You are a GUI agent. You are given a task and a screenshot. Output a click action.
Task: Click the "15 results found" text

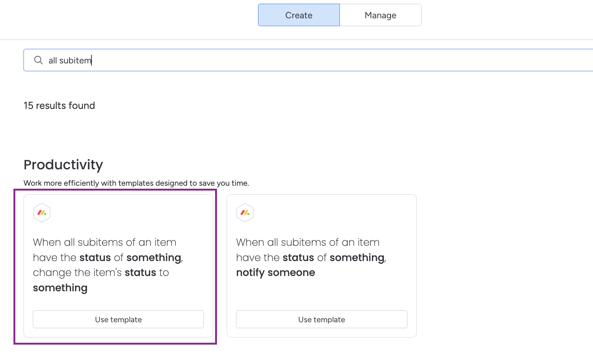click(x=59, y=106)
